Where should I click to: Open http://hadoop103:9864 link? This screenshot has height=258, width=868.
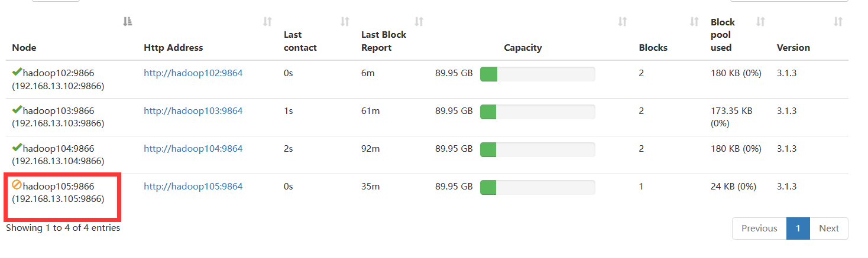tap(193, 111)
